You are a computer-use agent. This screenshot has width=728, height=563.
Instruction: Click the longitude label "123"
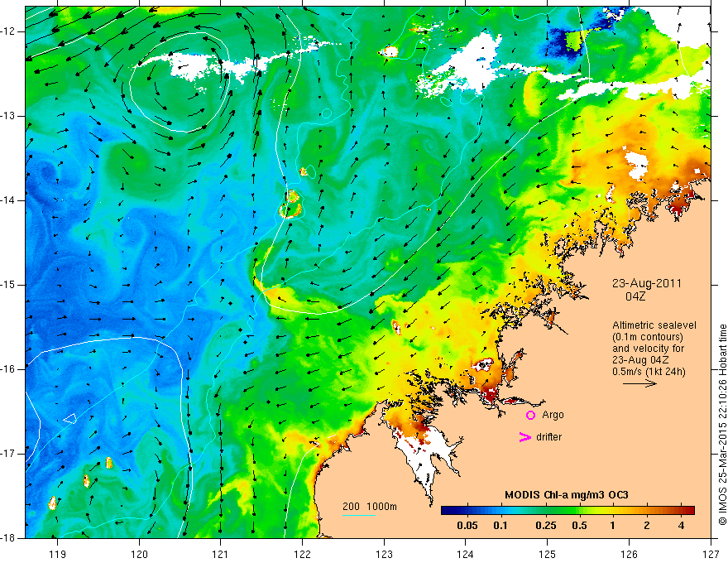click(x=384, y=554)
